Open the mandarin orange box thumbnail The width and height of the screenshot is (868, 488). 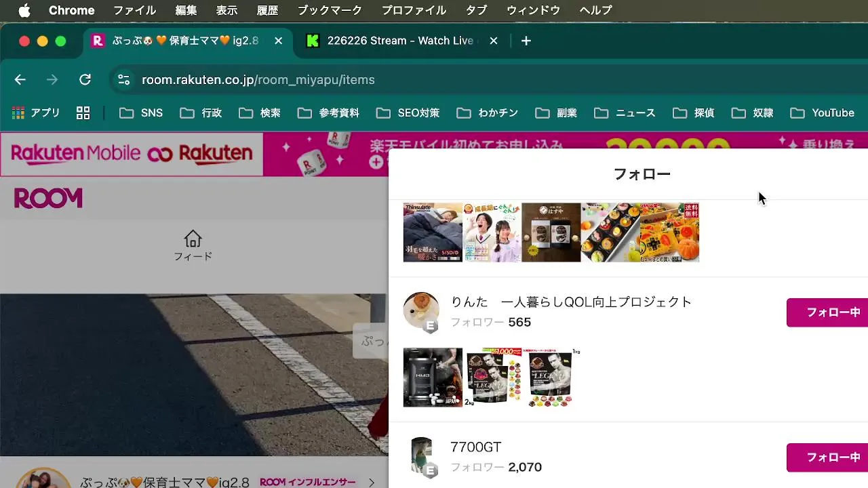tap(669, 232)
